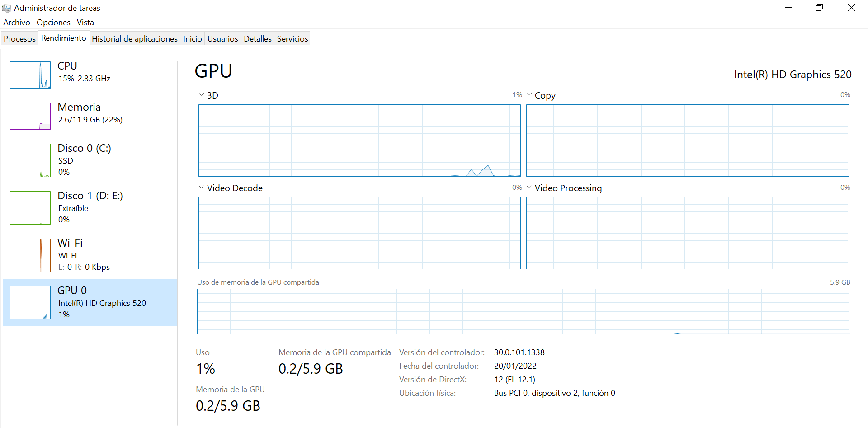Open the Vista menu
The height and width of the screenshot is (432, 868).
[85, 23]
